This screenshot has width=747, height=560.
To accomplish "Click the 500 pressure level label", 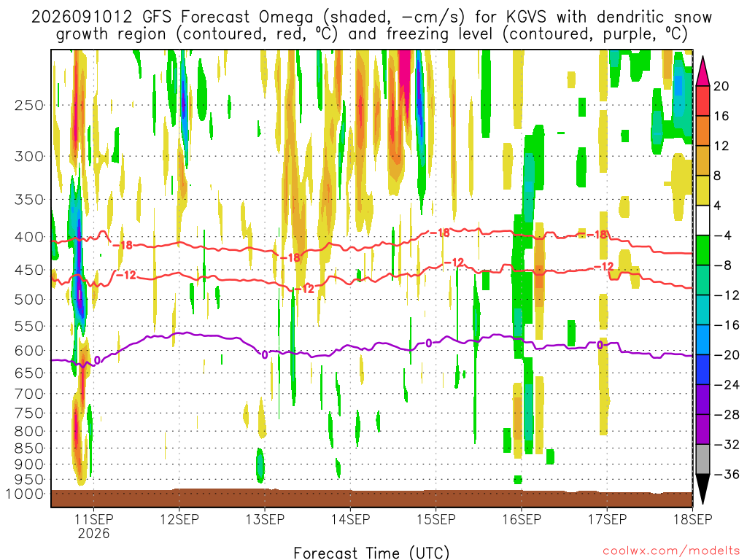I will tap(29, 300).
